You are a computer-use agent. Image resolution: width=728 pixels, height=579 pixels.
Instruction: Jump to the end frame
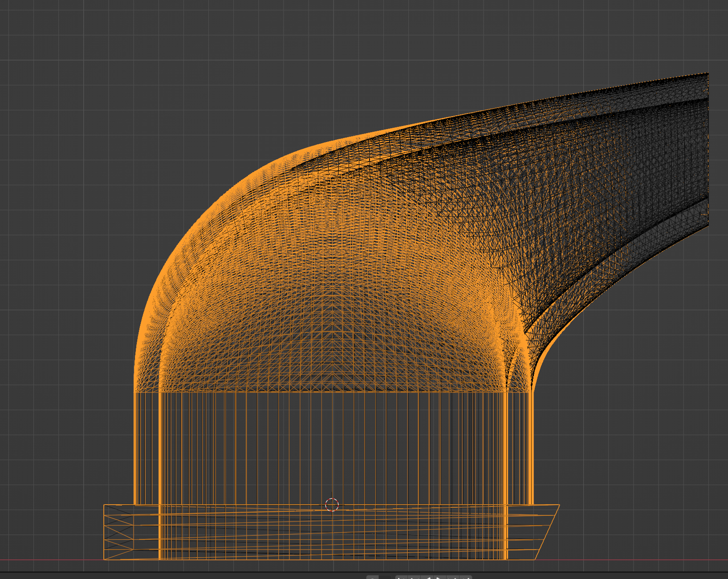pos(466,577)
